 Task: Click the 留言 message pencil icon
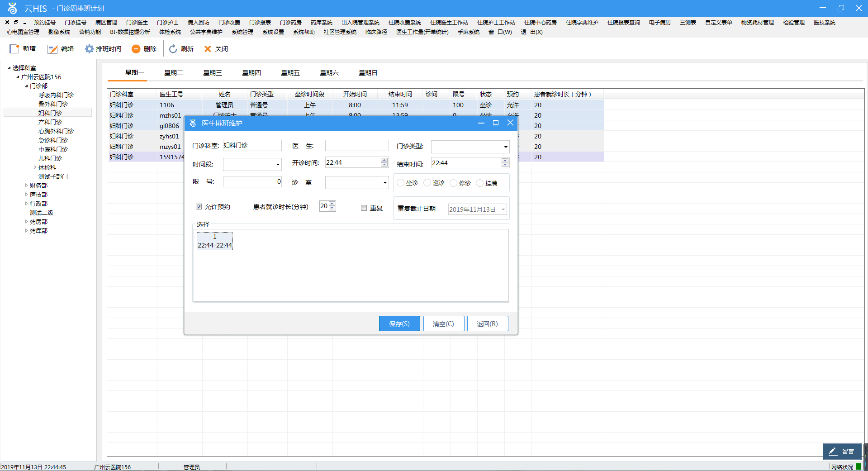[833, 451]
